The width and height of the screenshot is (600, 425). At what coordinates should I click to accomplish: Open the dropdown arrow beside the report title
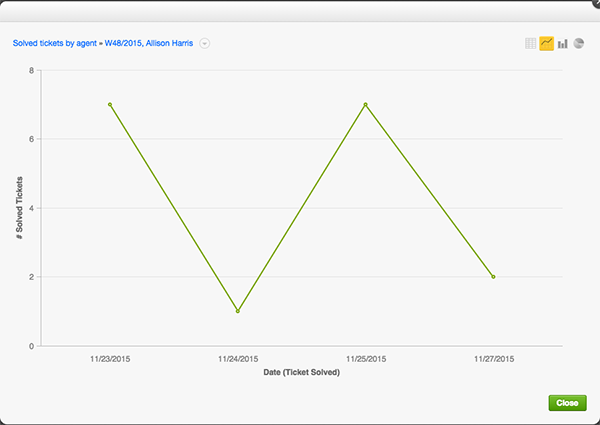tap(204, 43)
